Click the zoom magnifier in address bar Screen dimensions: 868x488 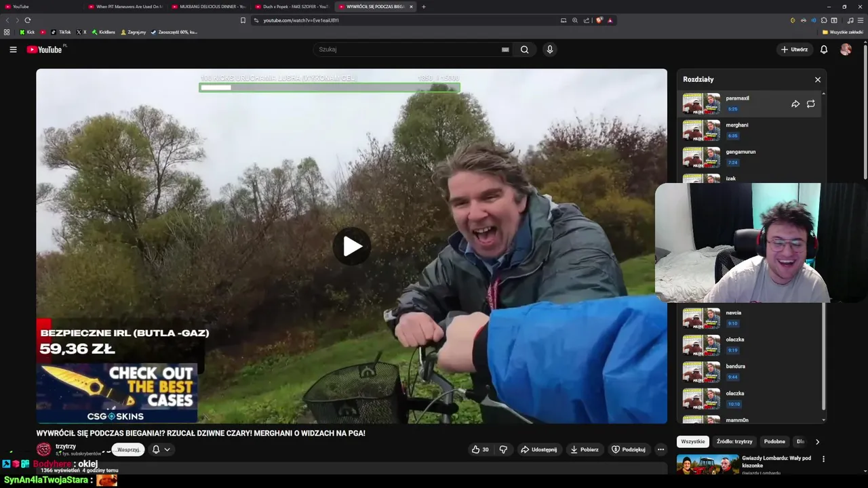coord(575,20)
